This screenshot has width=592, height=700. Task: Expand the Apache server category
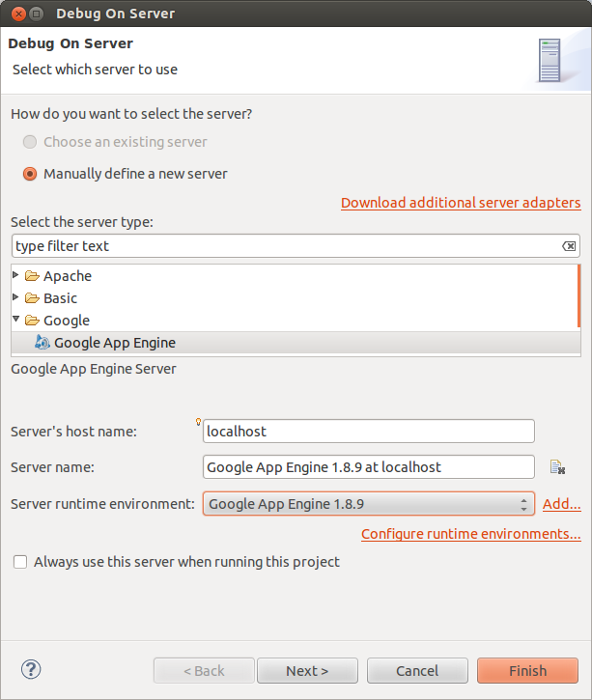(15, 276)
